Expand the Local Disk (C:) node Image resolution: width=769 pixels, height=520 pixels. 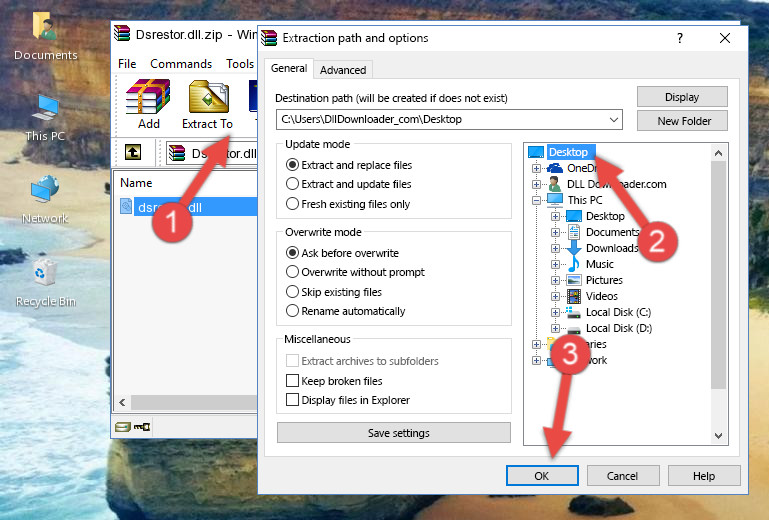coord(555,312)
